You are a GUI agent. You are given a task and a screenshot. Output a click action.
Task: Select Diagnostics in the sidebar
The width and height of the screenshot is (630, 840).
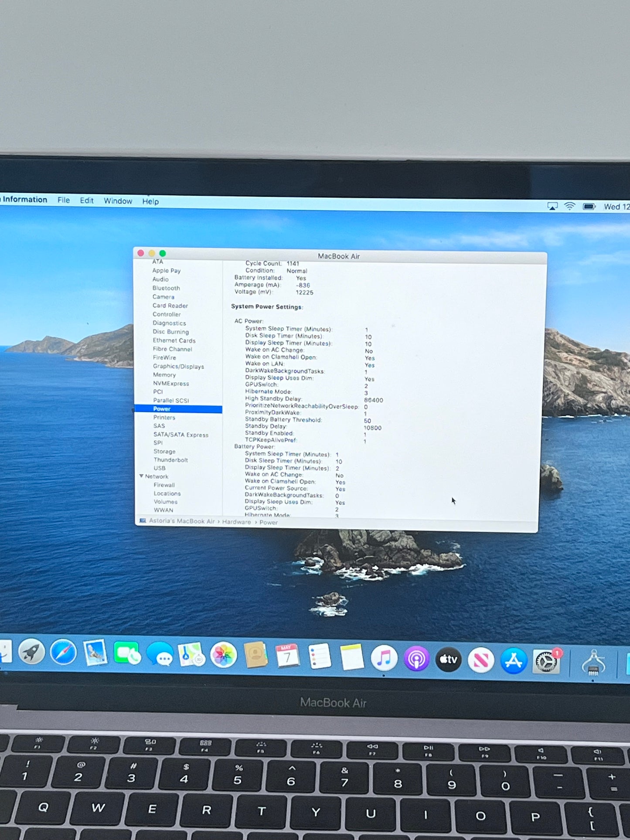(x=169, y=323)
